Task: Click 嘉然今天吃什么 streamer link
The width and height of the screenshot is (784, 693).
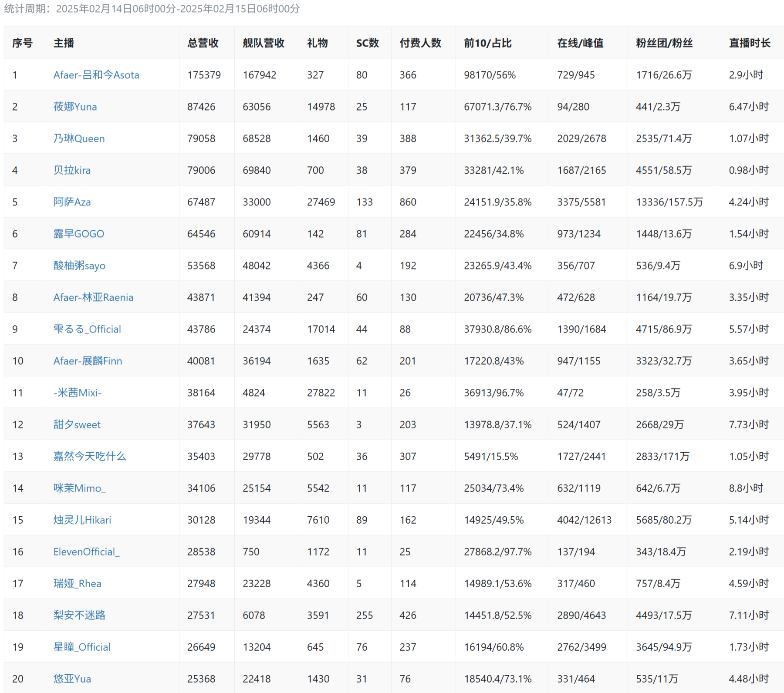Action: click(x=90, y=456)
